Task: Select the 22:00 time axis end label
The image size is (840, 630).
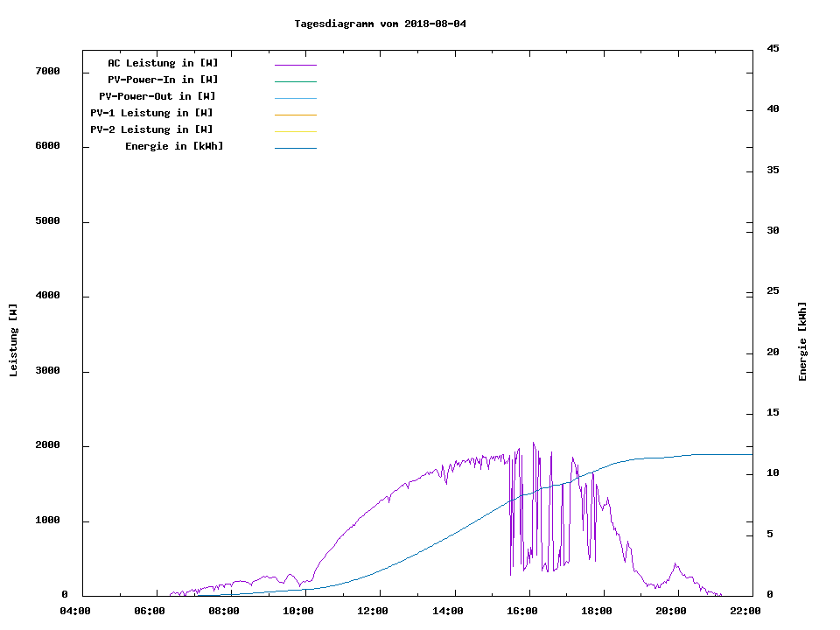Action: (x=745, y=611)
